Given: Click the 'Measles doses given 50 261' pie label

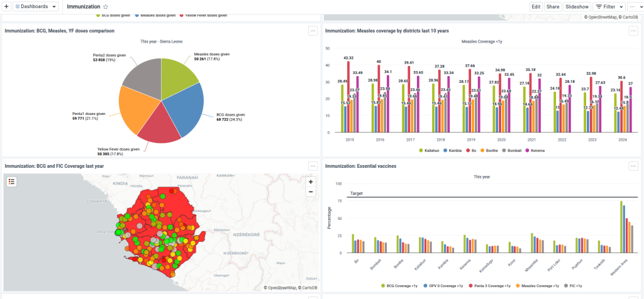Looking at the screenshot, I should [x=211, y=57].
